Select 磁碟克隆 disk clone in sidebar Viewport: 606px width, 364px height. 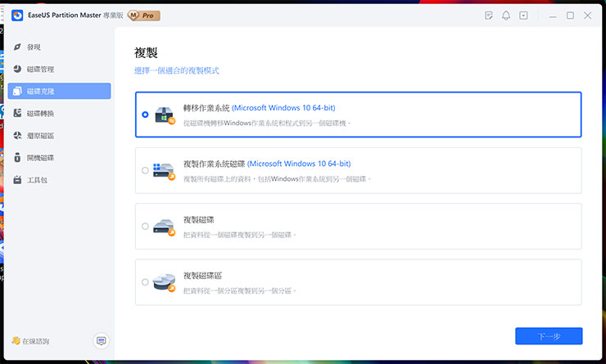point(40,92)
